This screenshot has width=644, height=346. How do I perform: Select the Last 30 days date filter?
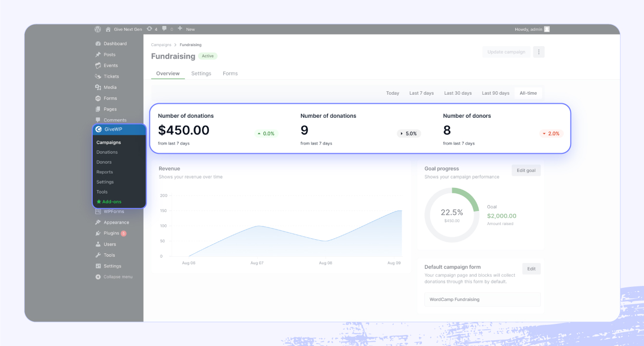tap(458, 93)
